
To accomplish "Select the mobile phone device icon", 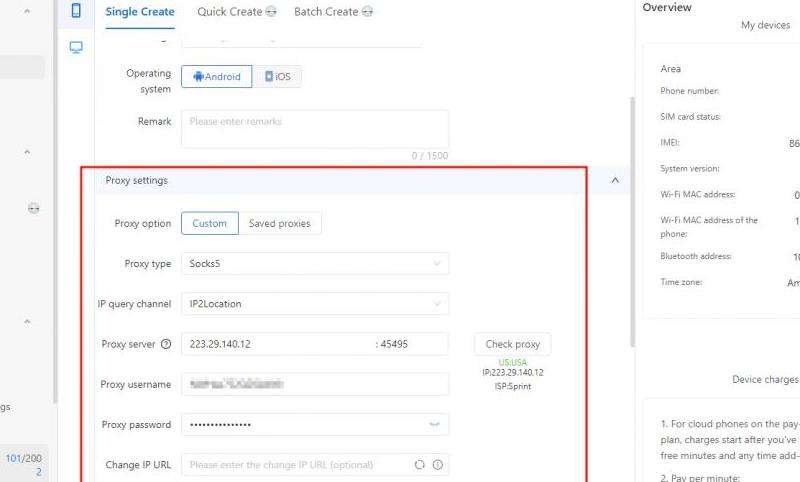I will [76, 11].
